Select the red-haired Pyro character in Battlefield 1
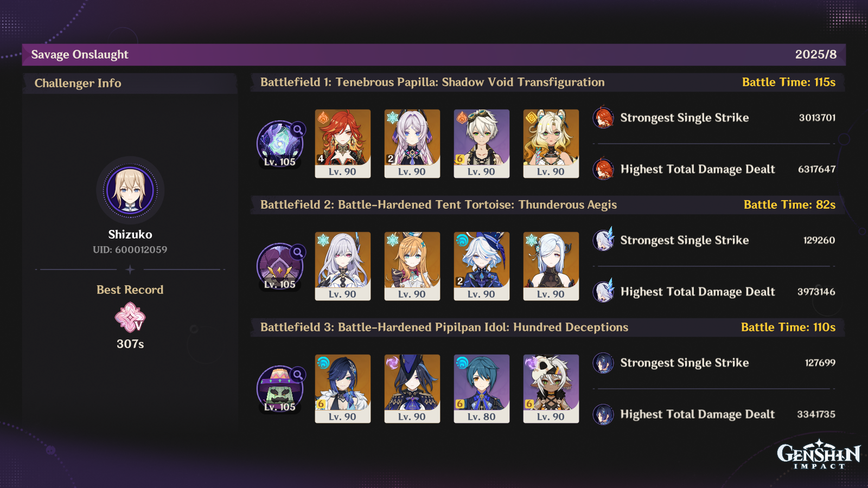Screen dimensions: 868x488 tap(343, 144)
